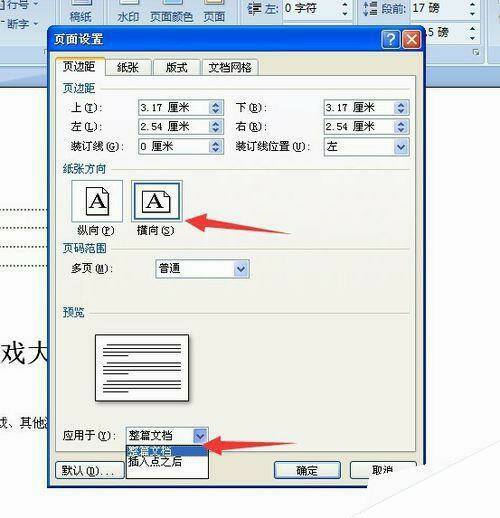Select the landscape (横向) orientation icon

157,201
